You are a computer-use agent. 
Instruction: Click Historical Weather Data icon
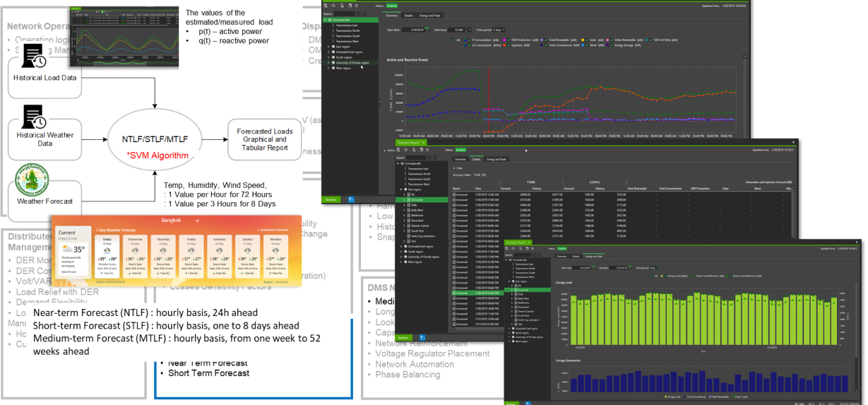(35, 117)
